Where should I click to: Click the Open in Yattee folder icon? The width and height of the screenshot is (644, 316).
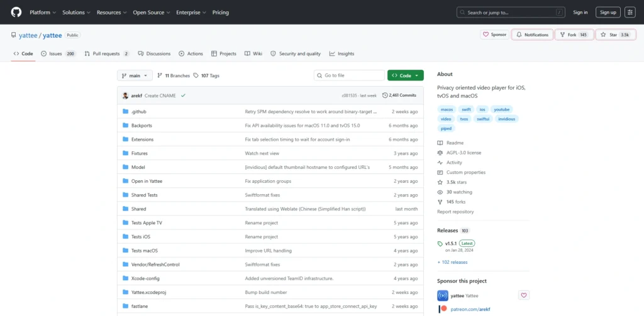(x=126, y=181)
